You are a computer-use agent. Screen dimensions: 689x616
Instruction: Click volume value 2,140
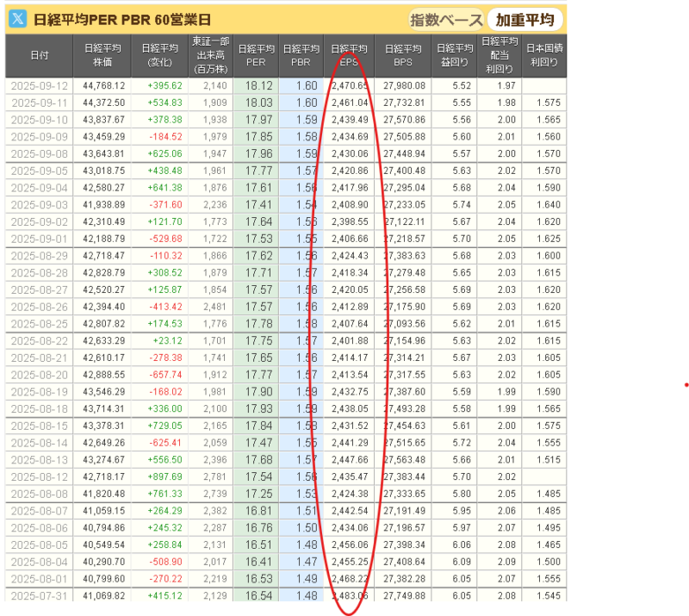click(214, 86)
